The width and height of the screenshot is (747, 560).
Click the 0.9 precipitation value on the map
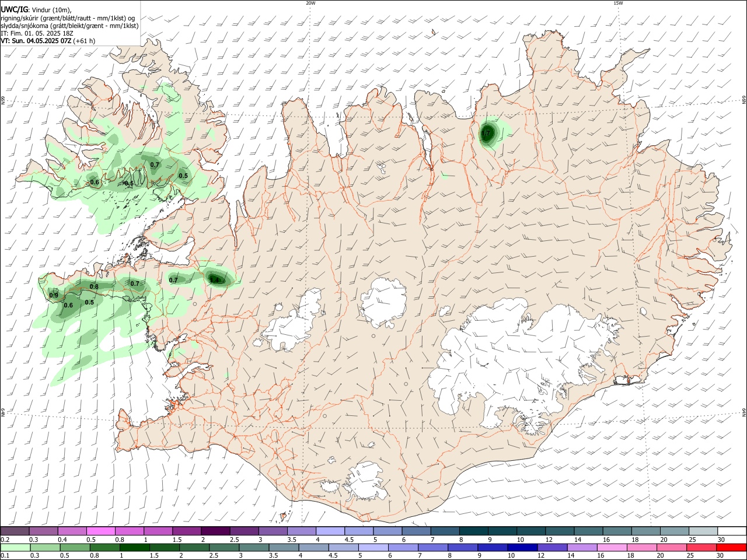pyautogui.click(x=54, y=296)
